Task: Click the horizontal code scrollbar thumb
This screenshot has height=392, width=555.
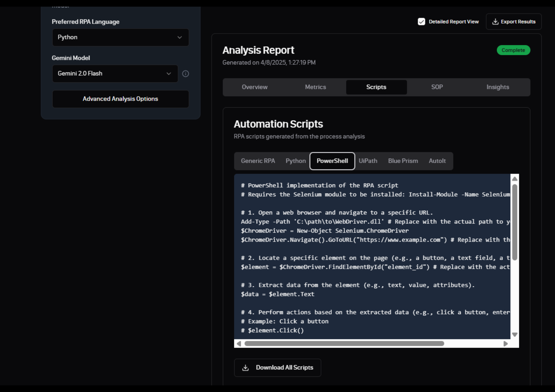Action: coord(344,344)
